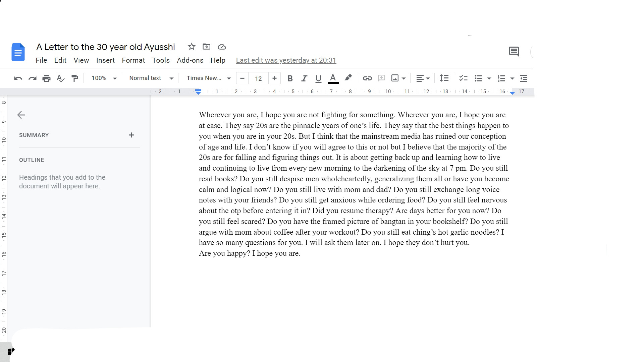This screenshot has height=362, width=644.
Task: Open the Insert menu
Action: pos(105,60)
